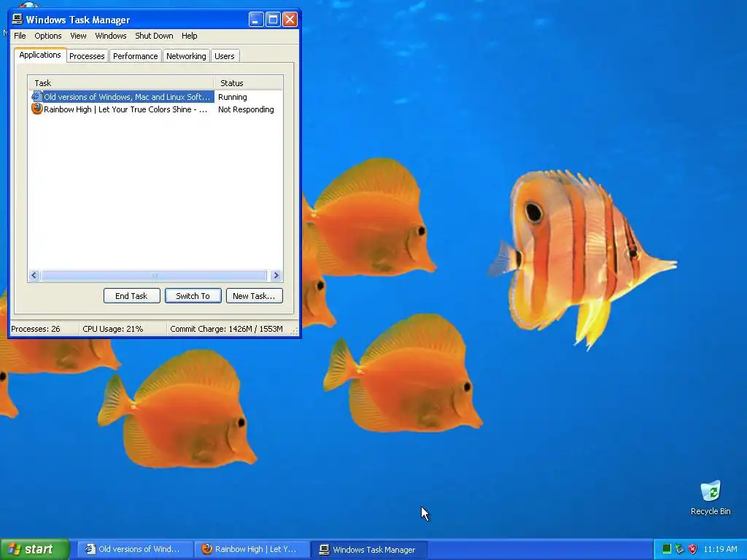The height and width of the screenshot is (560, 747).
Task: Click Windows Task Manager taskbar button
Action: tap(370, 549)
